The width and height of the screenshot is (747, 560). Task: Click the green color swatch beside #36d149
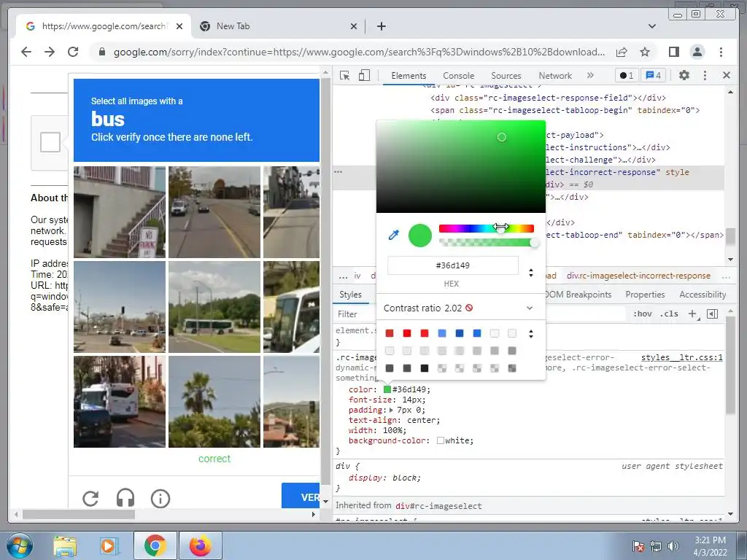(x=387, y=389)
